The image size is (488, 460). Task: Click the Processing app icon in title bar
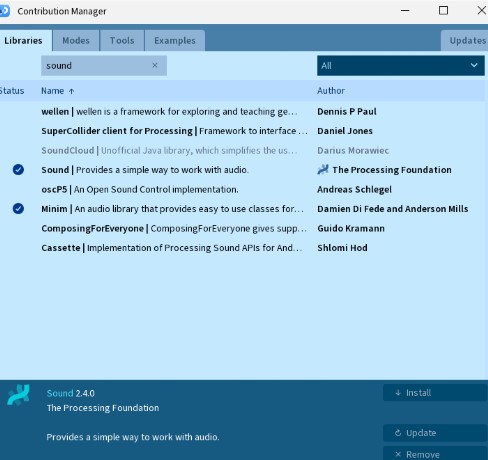point(5,11)
